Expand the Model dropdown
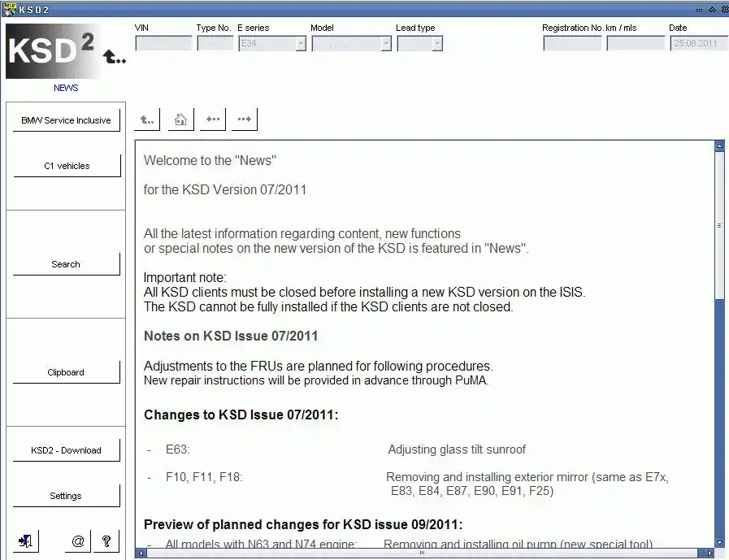This screenshot has height=560, width=729. 386,44
